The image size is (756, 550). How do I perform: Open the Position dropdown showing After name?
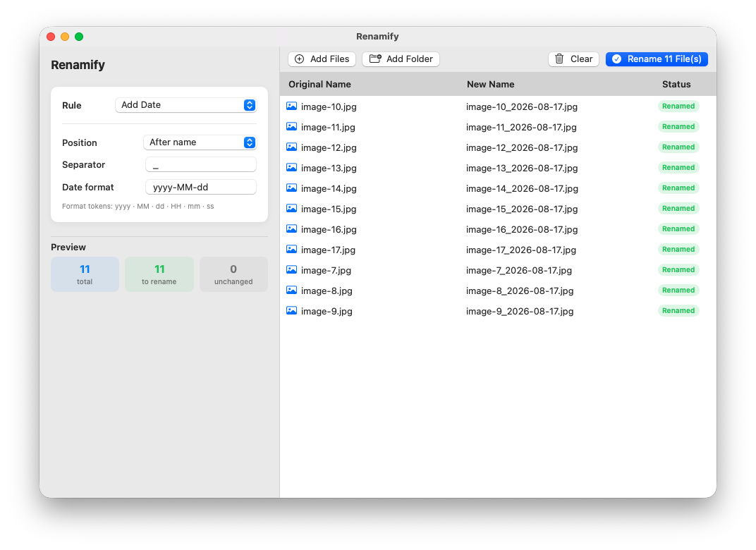click(200, 142)
